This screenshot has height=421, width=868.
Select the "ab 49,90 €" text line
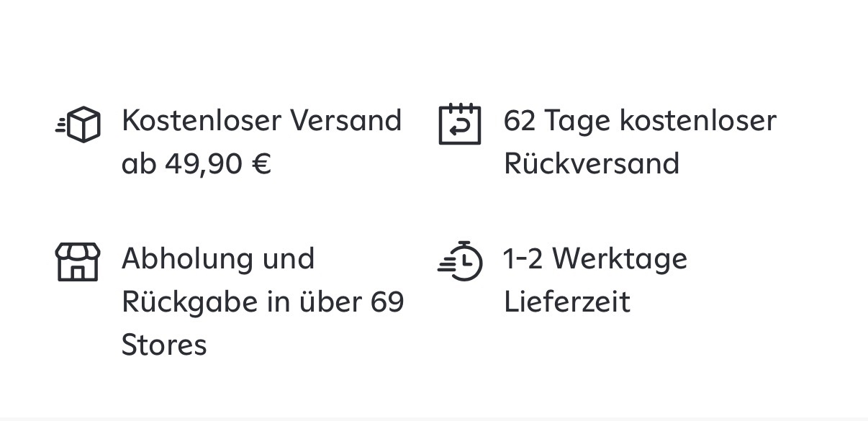(x=196, y=164)
